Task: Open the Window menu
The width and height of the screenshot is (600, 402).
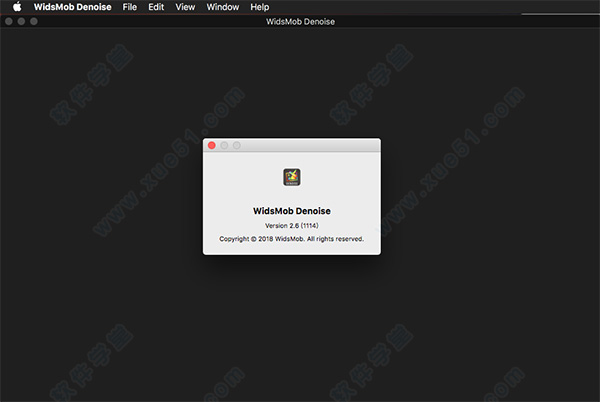Action: coord(223,7)
